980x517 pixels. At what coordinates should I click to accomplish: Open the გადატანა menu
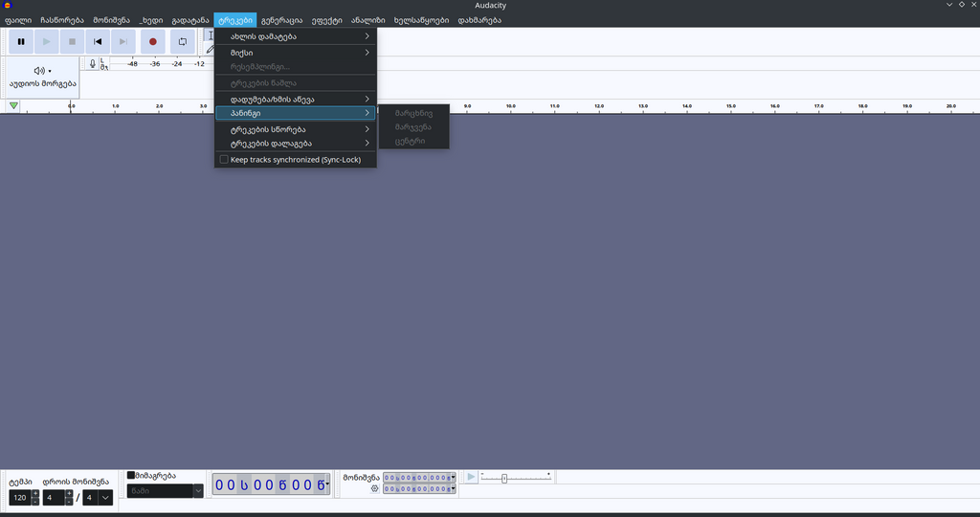coord(190,20)
